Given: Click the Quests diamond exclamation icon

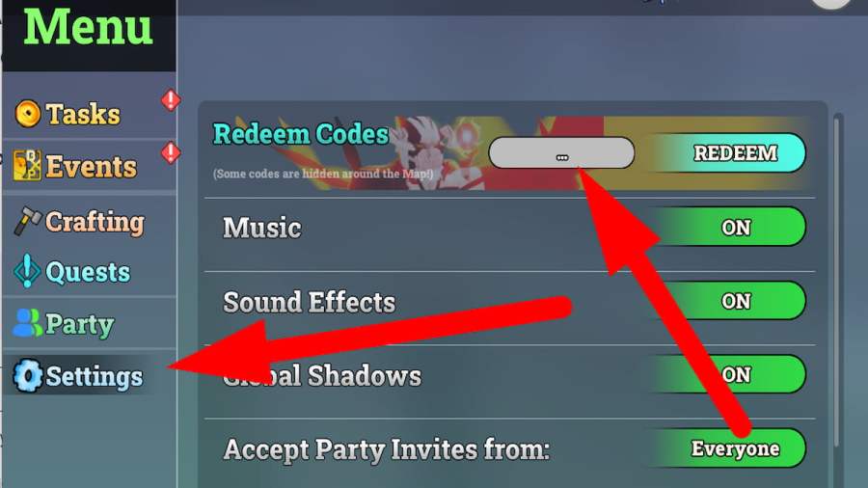Looking at the screenshot, I should click(x=27, y=271).
